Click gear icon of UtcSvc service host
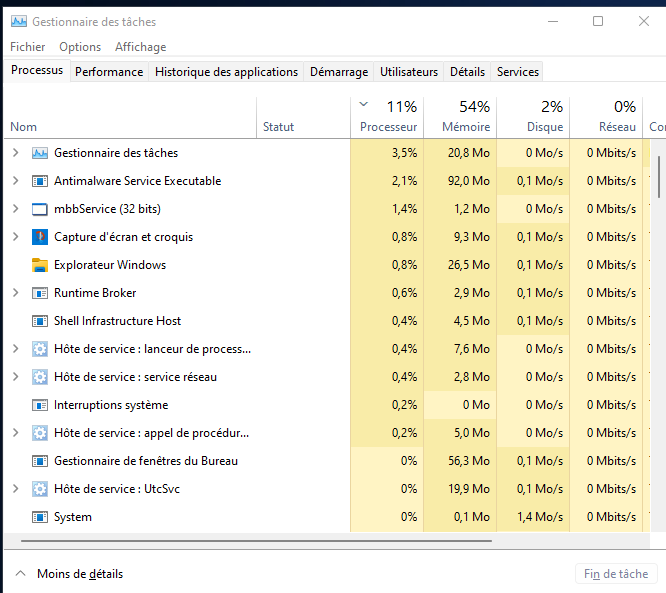666x593 pixels. click(x=40, y=489)
